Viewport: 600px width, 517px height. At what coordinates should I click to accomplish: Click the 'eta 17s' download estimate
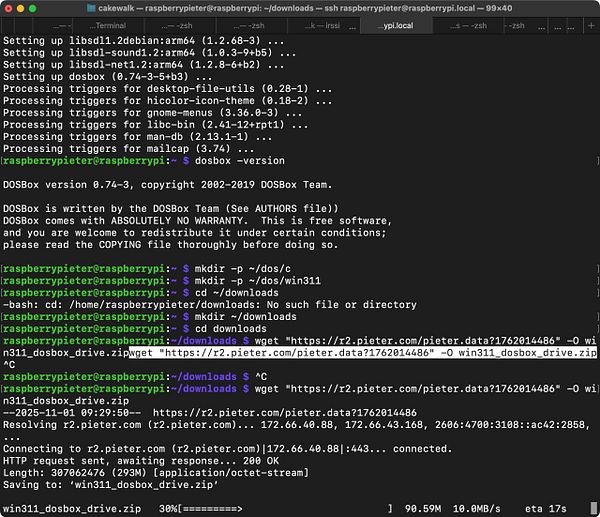545,509
